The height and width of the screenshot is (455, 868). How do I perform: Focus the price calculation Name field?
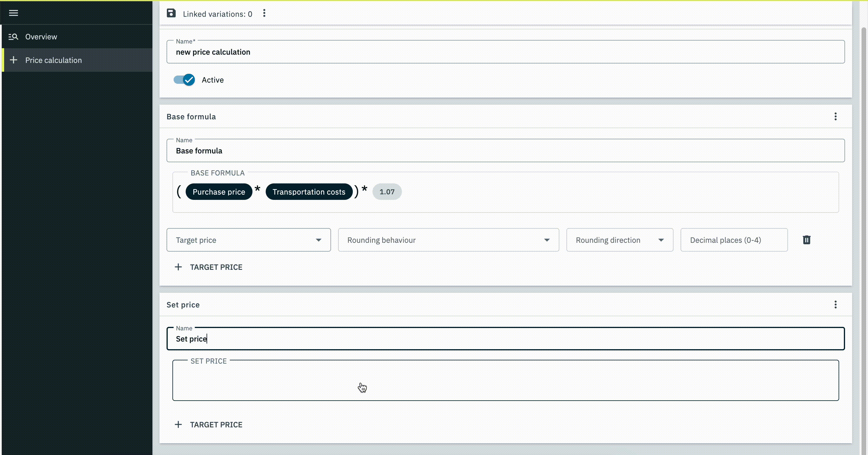click(x=505, y=52)
